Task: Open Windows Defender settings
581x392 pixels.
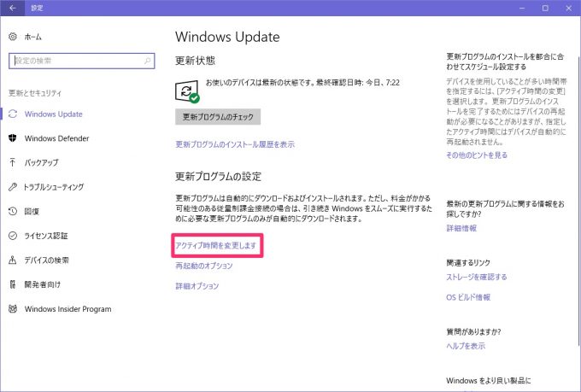Action: coord(56,138)
